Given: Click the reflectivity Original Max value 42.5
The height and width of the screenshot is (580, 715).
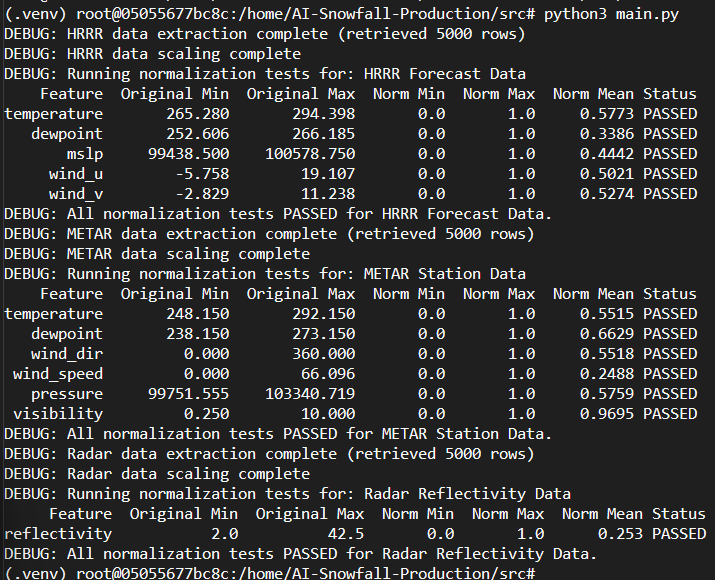Looking at the screenshot, I should coord(346,534).
